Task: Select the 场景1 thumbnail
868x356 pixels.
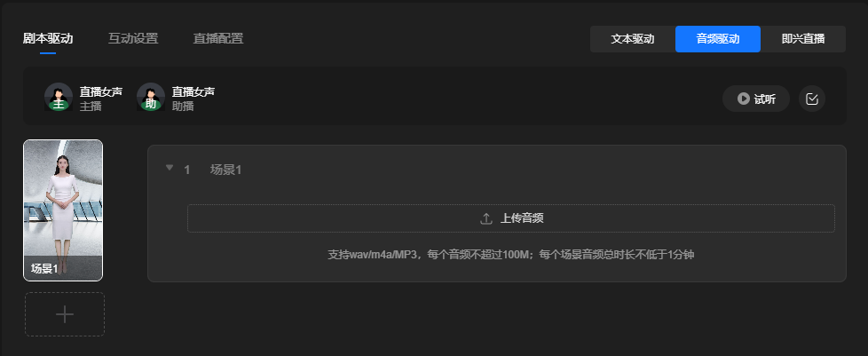Action: [63, 210]
